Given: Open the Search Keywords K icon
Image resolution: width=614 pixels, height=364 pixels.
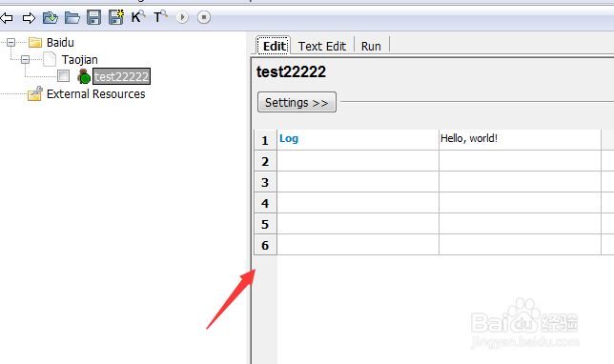Looking at the screenshot, I should coord(138,17).
